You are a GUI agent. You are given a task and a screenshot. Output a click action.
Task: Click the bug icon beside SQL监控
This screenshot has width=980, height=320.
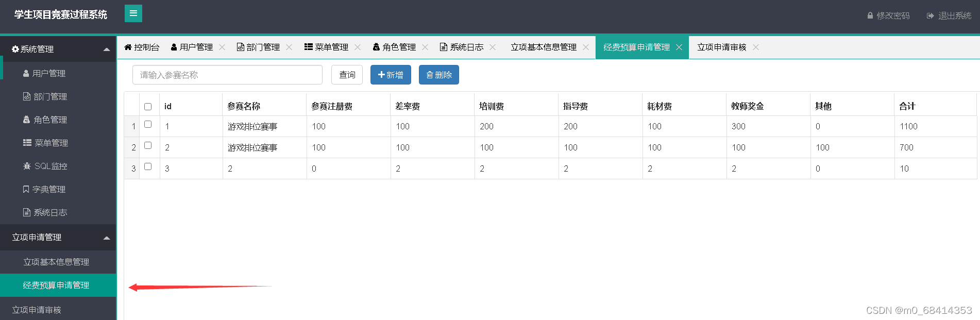(x=27, y=166)
